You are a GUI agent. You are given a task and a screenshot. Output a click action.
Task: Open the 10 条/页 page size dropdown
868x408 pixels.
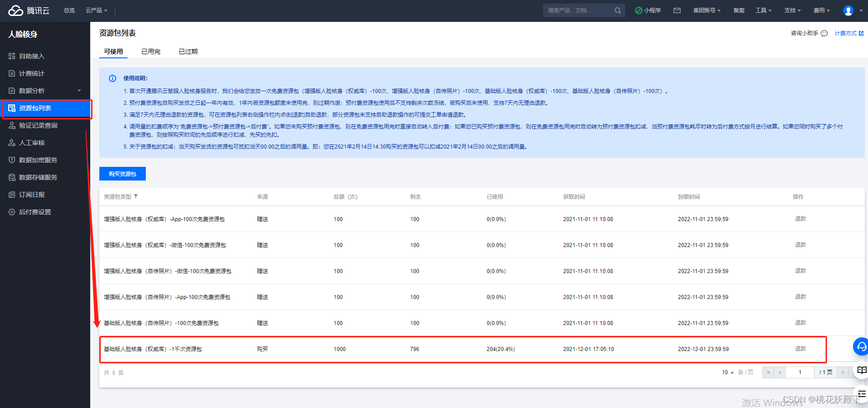(728, 372)
